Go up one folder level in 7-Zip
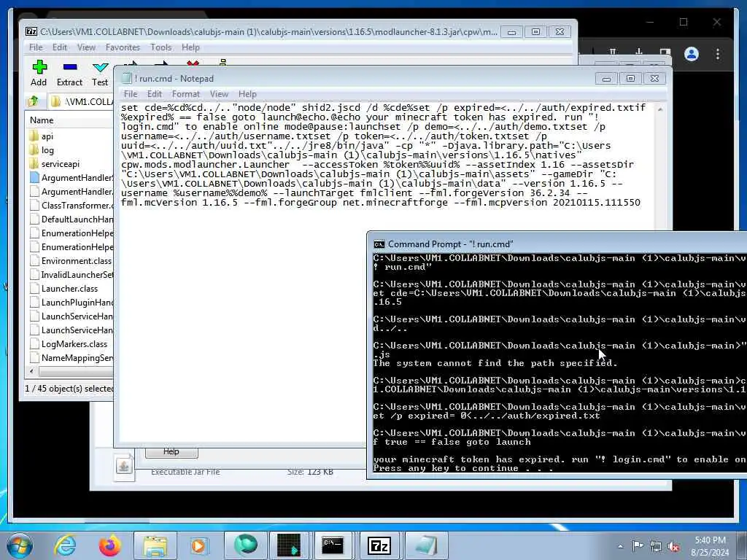 pyautogui.click(x=34, y=101)
